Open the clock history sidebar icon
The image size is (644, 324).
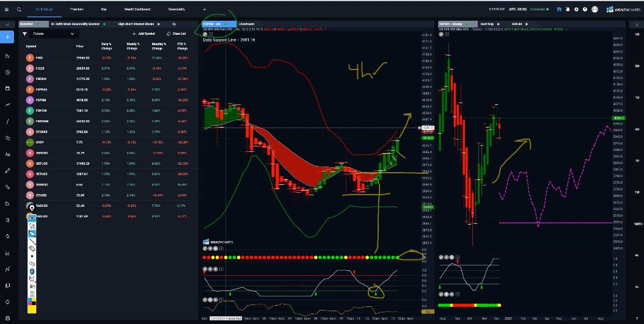click(7, 72)
